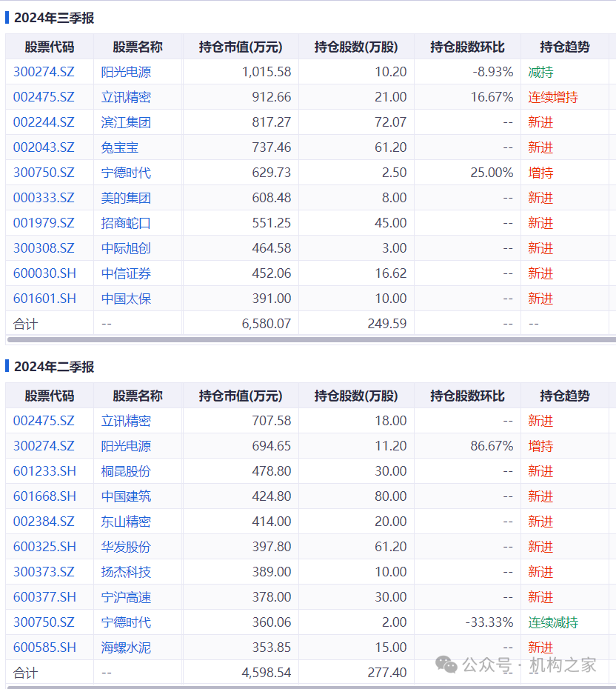The height and width of the screenshot is (689, 616).
Task: Open stock code 300274.SZ in 2024年三季报 table
Action: (44, 72)
